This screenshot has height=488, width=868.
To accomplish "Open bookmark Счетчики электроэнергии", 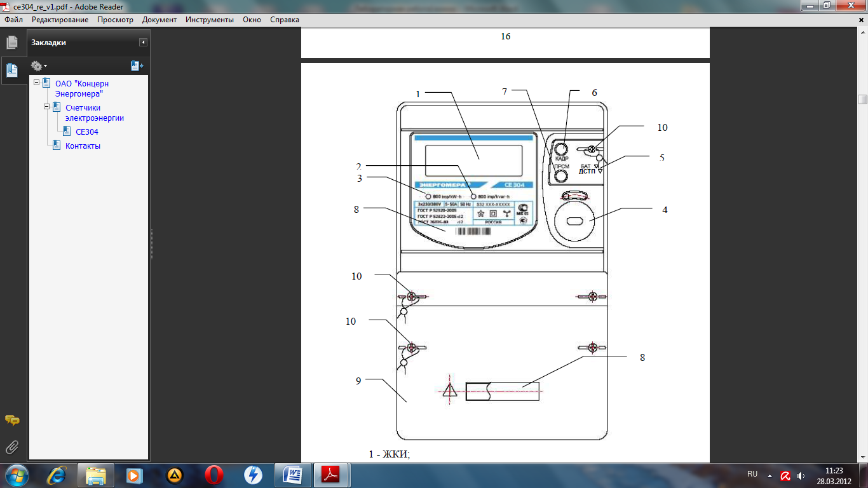I will (95, 112).
